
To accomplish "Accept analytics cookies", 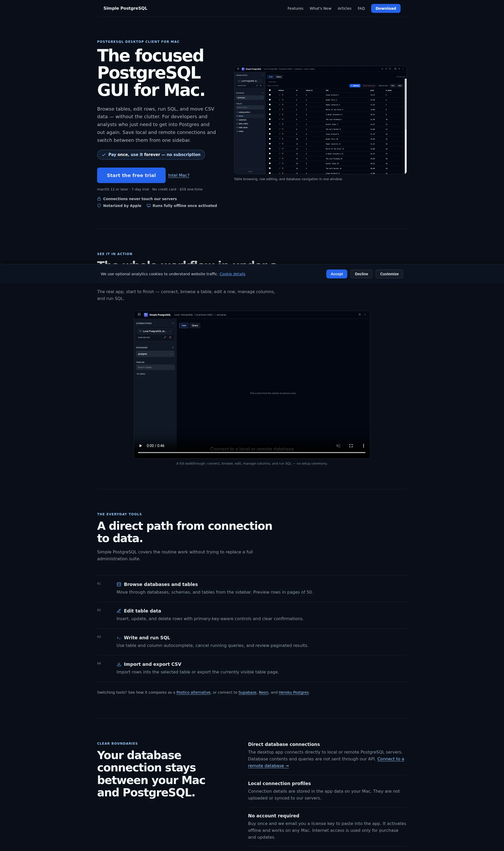I will pyautogui.click(x=337, y=274).
